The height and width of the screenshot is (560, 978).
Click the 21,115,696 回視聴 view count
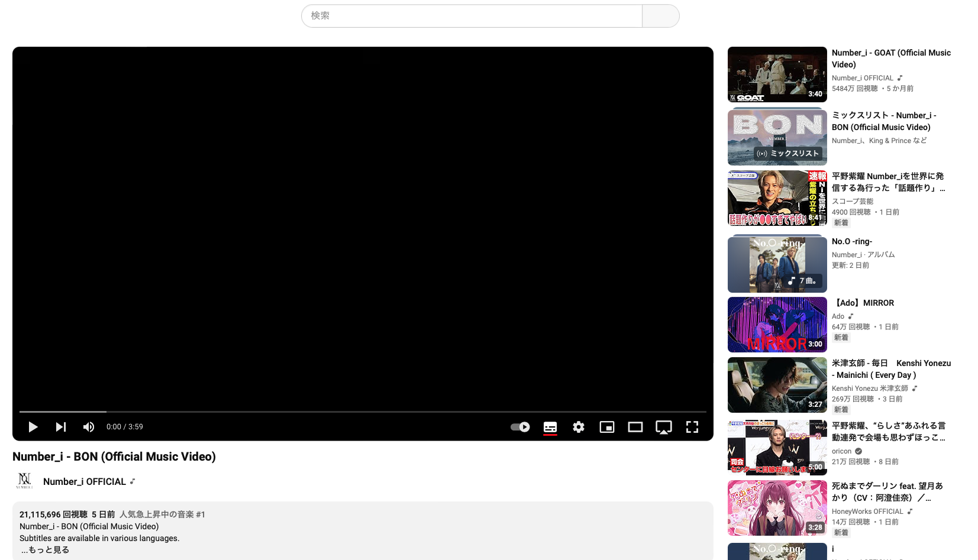point(53,514)
